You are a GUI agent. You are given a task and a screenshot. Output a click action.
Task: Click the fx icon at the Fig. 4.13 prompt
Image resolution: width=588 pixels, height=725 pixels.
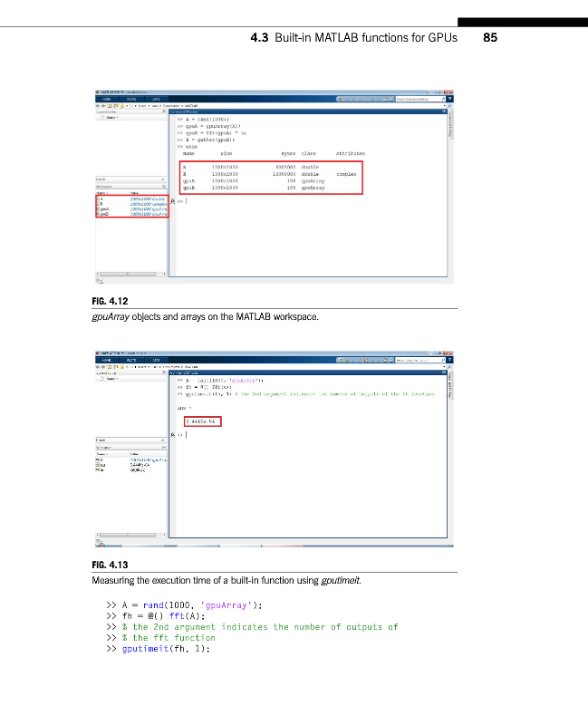[x=172, y=434]
